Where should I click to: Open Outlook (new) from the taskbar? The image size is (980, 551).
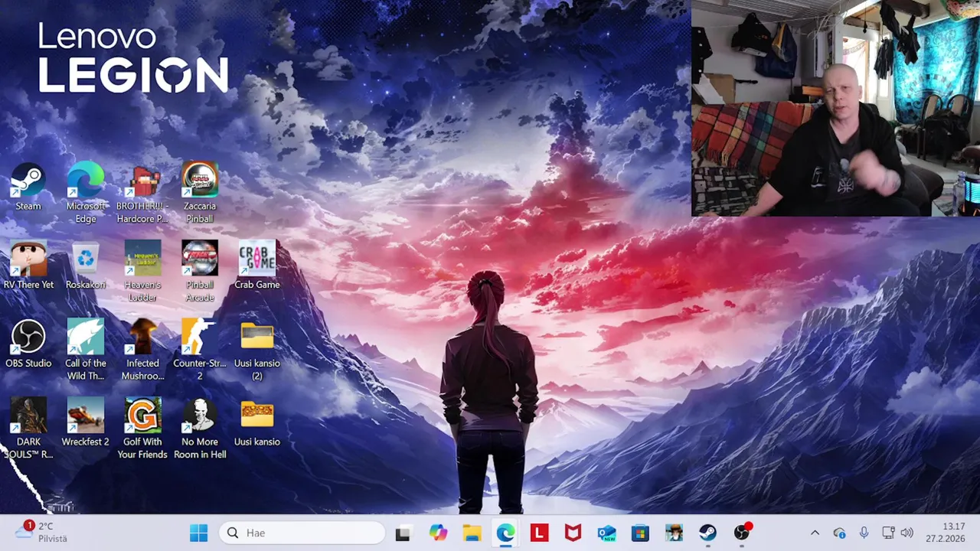pyautogui.click(x=606, y=533)
